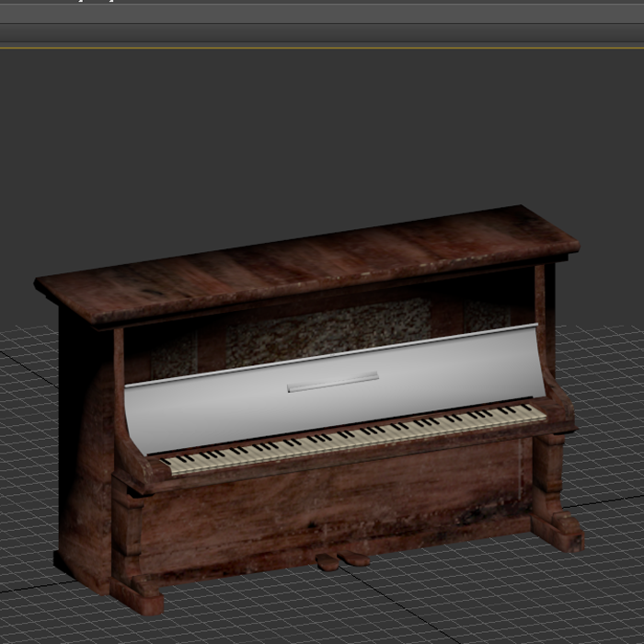Pick the piano pedals in viewport

341,560
